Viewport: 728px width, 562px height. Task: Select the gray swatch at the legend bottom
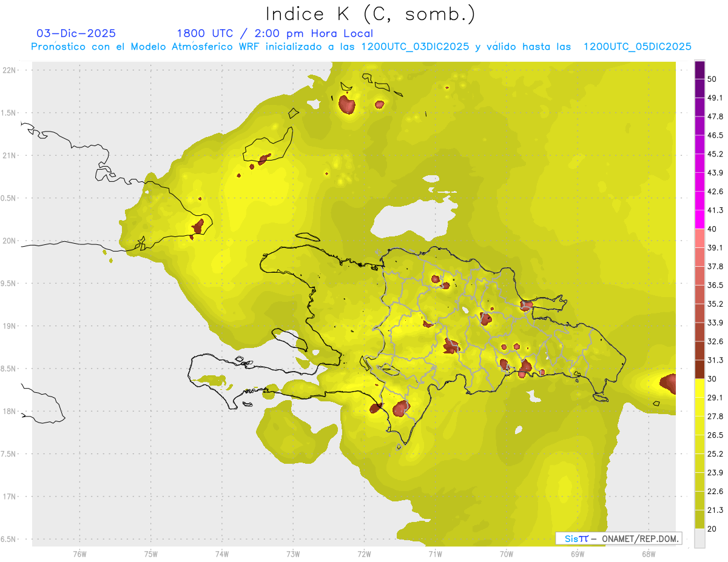point(699,538)
